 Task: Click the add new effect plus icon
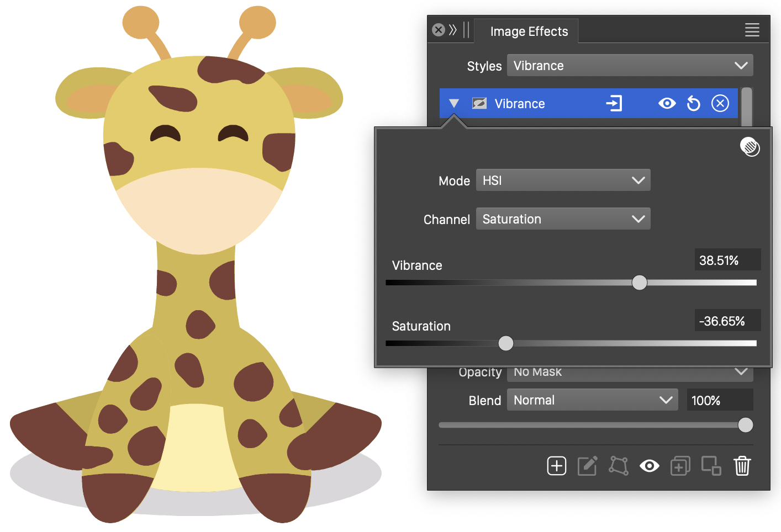[556, 466]
